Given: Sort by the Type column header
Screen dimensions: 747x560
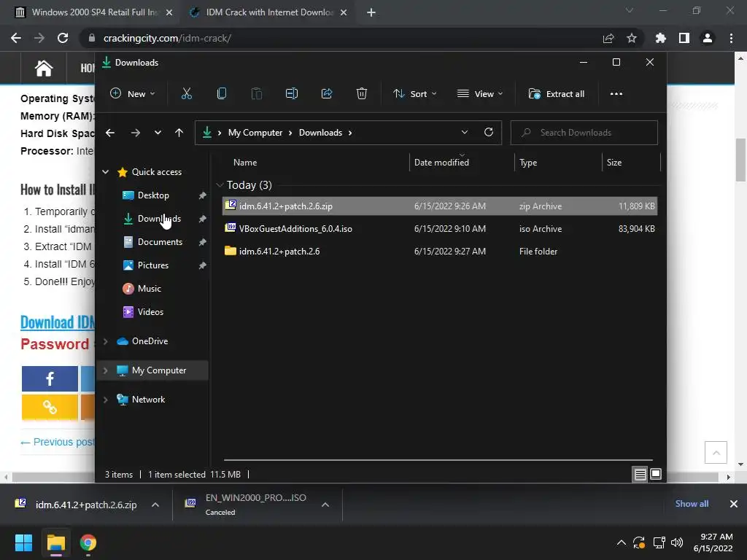Looking at the screenshot, I should coord(528,163).
